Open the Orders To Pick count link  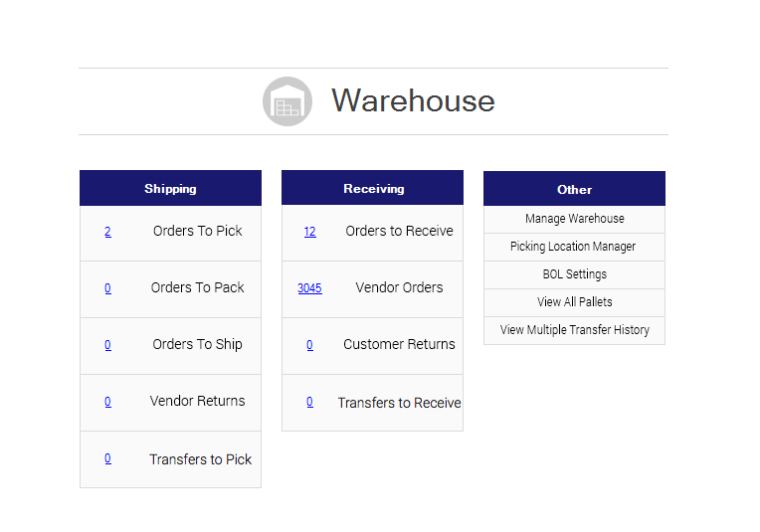(x=107, y=232)
